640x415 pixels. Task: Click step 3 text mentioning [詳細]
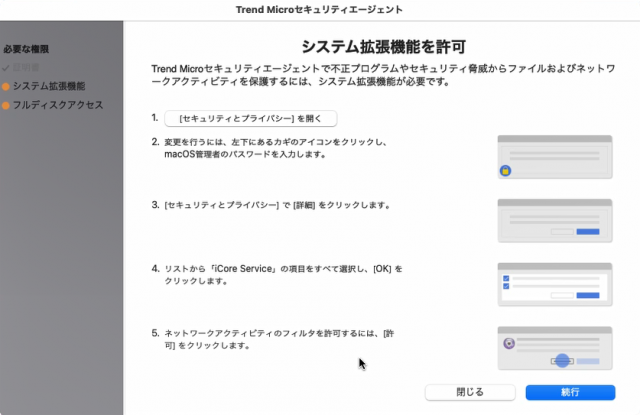coord(278,205)
